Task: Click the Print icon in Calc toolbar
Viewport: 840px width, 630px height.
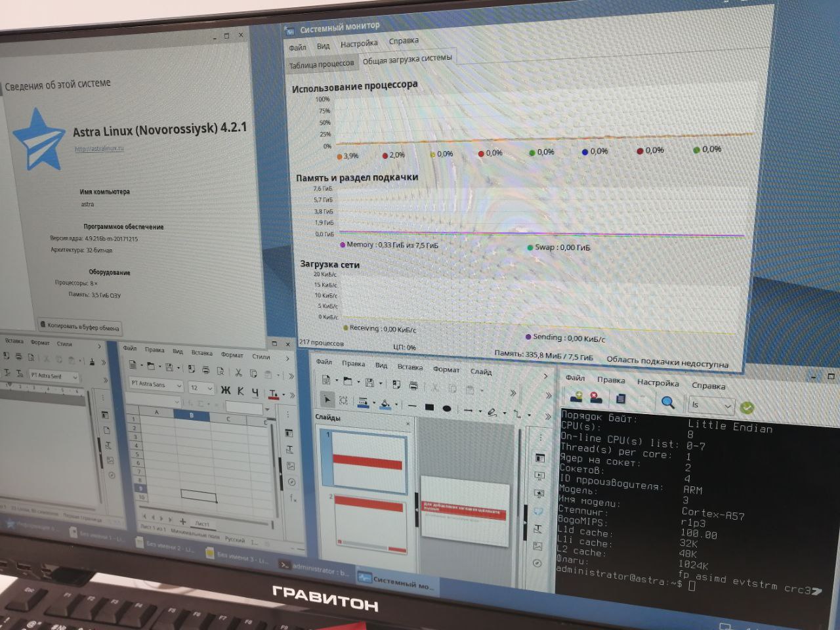Action: (x=204, y=370)
